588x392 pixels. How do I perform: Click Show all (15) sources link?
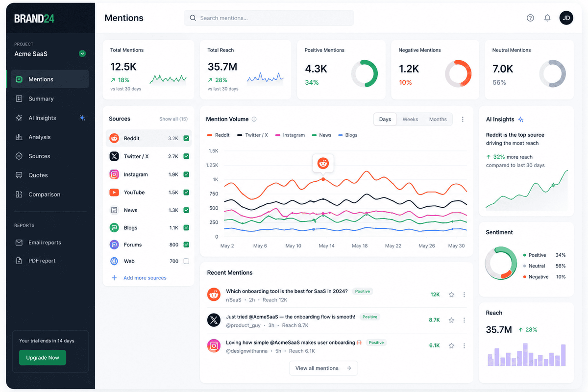point(173,119)
